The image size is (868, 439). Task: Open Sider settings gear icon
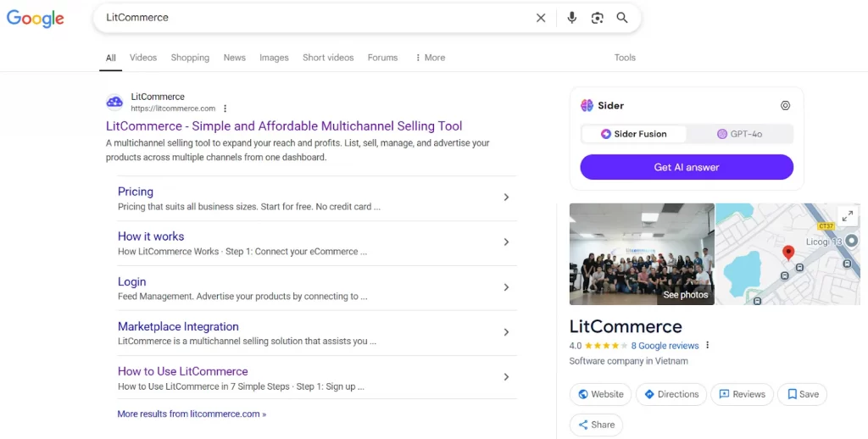(x=785, y=105)
